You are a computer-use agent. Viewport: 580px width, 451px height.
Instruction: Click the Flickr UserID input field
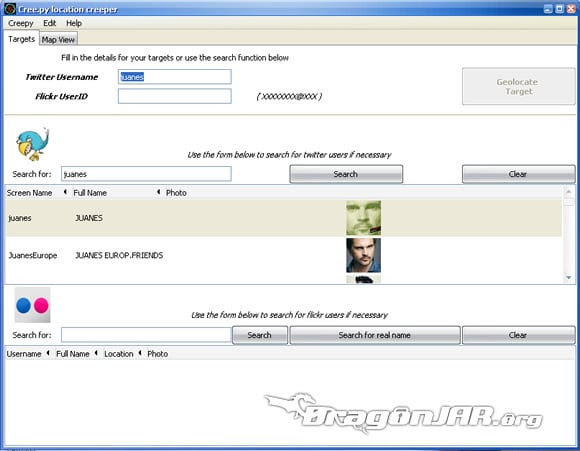tap(175, 96)
